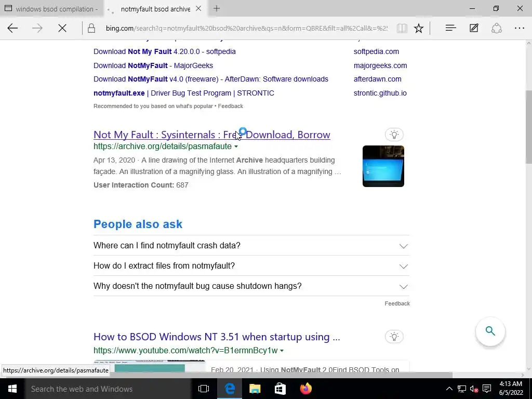This screenshot has height=399, width=532.
Task: Show hidden tray icons chevron
Action: 449,389
